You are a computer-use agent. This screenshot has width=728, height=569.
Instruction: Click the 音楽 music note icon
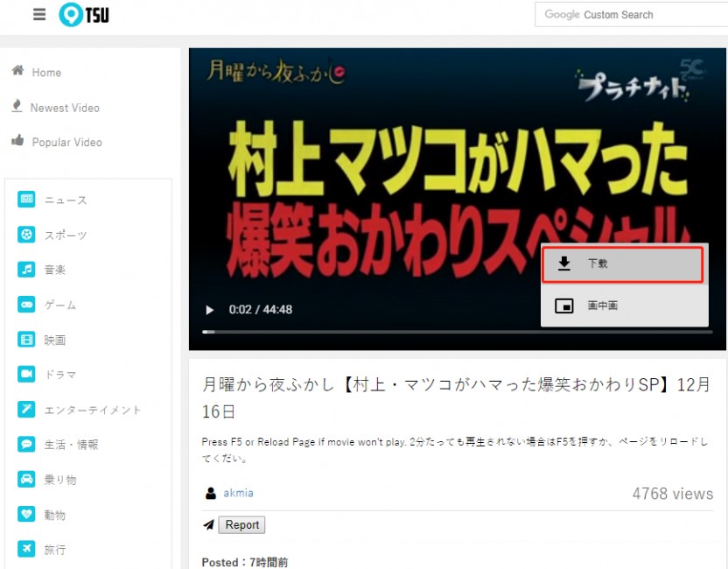(x=26, y=269)
